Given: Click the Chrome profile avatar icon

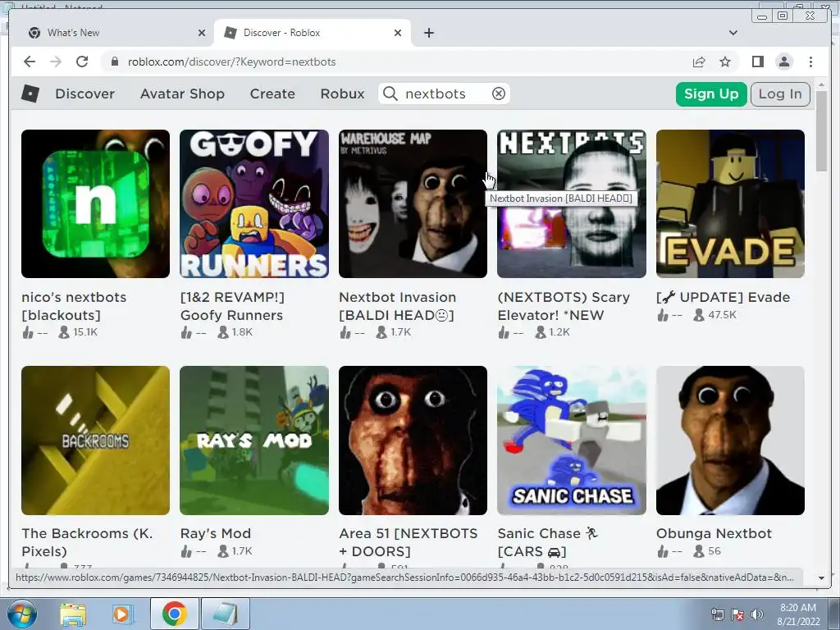Looking at the screenshot, I should tap(783, 62).
